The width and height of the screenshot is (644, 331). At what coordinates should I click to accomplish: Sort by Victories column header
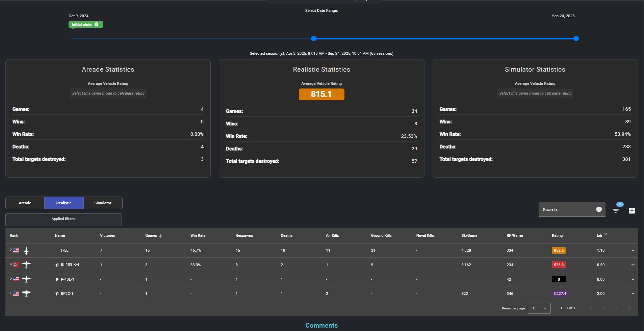[107, 235]
